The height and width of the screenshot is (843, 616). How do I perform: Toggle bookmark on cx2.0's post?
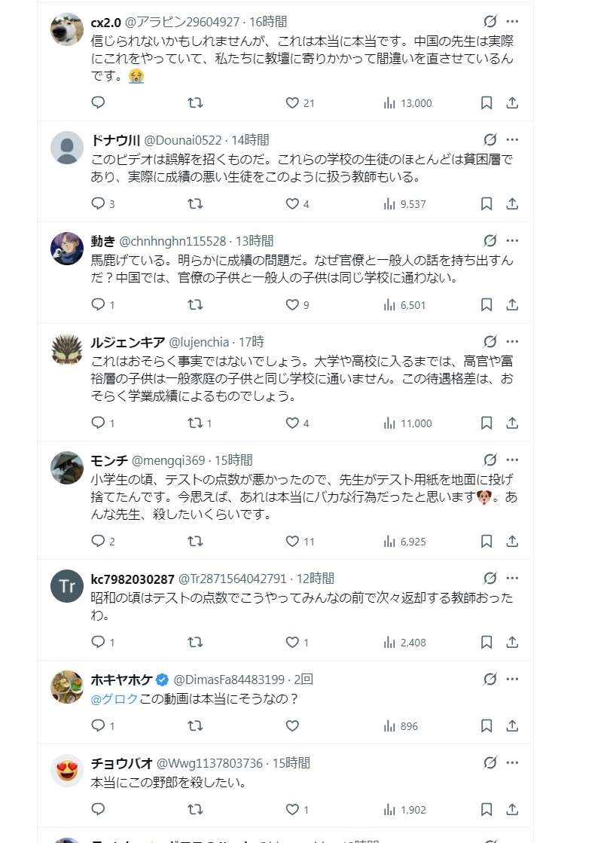(486, 102)
